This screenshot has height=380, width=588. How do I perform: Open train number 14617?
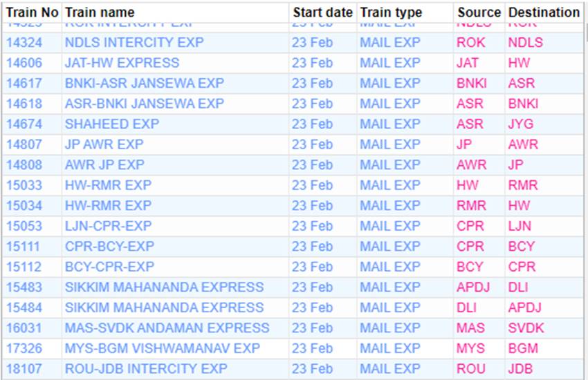(x=24, y=83)
